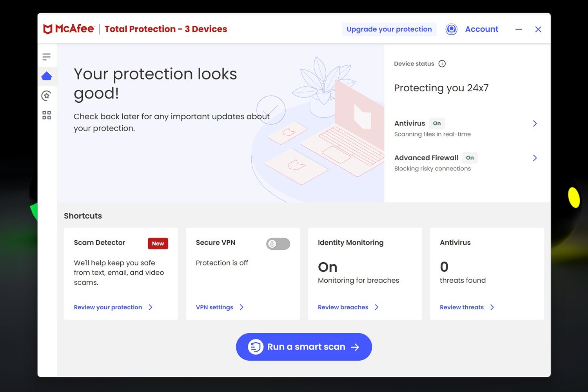This screenshot has height=392, width=588.
Task: Run a smart scan
Action: [304, 347]
